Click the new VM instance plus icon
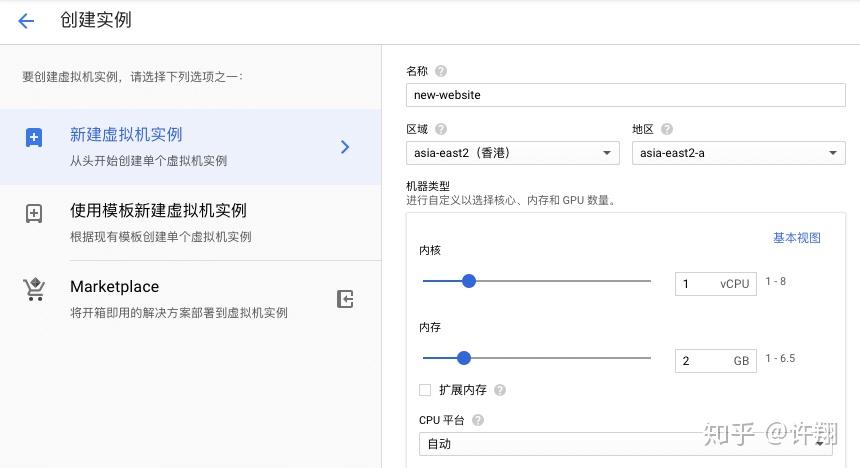 [34, 138]
